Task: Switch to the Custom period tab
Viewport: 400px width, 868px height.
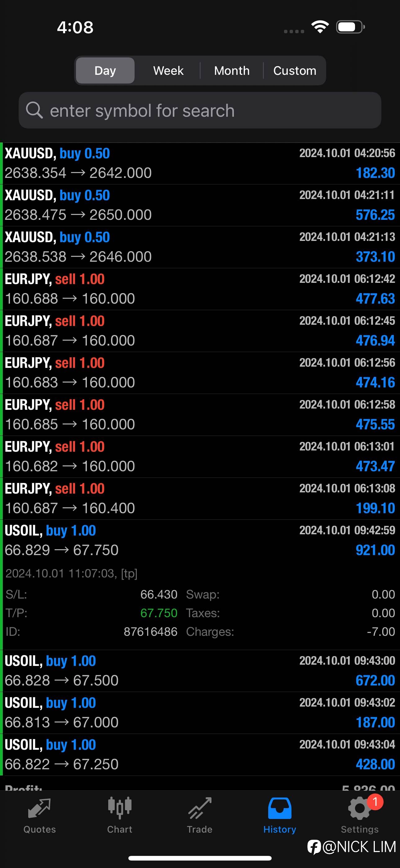Action: click(295, 70)
